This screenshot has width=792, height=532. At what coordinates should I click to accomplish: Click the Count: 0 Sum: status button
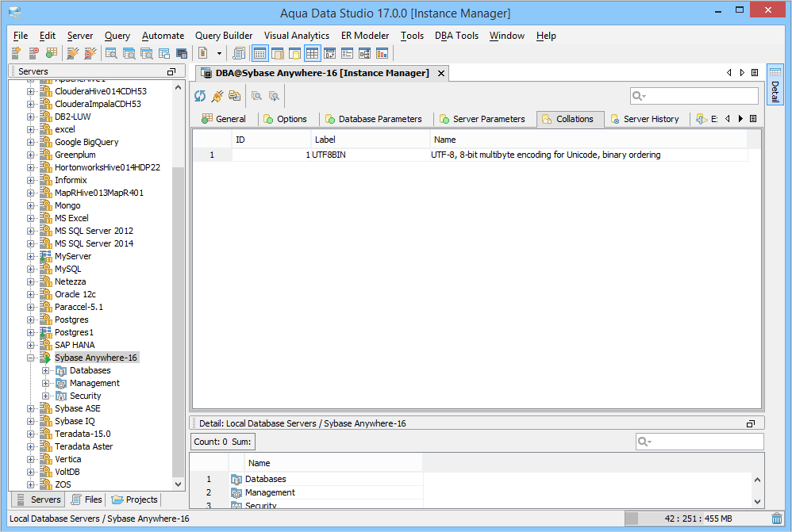[x=223, y=442]
